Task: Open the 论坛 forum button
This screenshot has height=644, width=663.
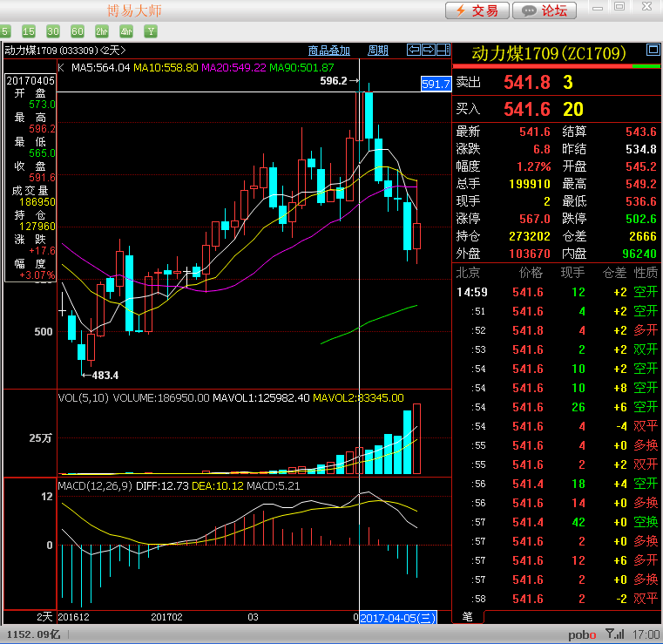Action: coord(545,10)
